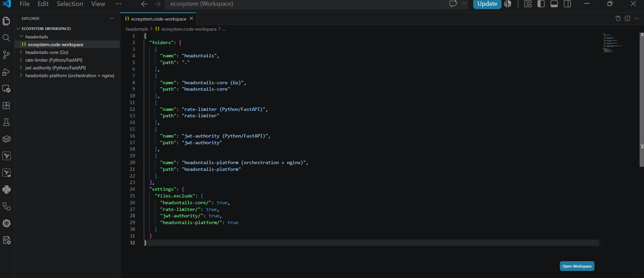Toggle the secondary side bar
The image size is (644, 278).
[x=567, y=4]
